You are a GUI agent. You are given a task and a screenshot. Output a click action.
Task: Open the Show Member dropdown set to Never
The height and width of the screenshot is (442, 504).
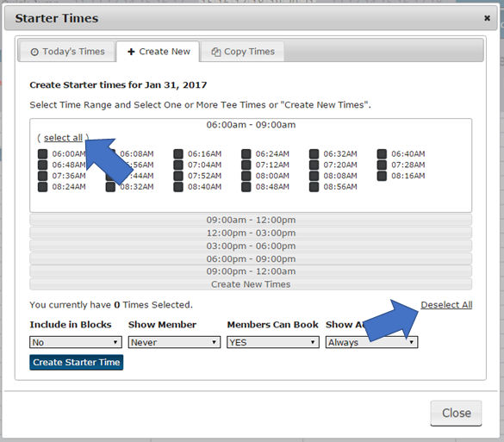(x=174, y=342)
